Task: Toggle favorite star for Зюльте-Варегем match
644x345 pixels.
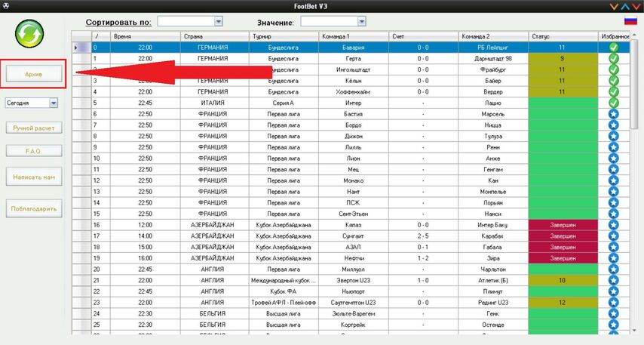Action: 614,314
